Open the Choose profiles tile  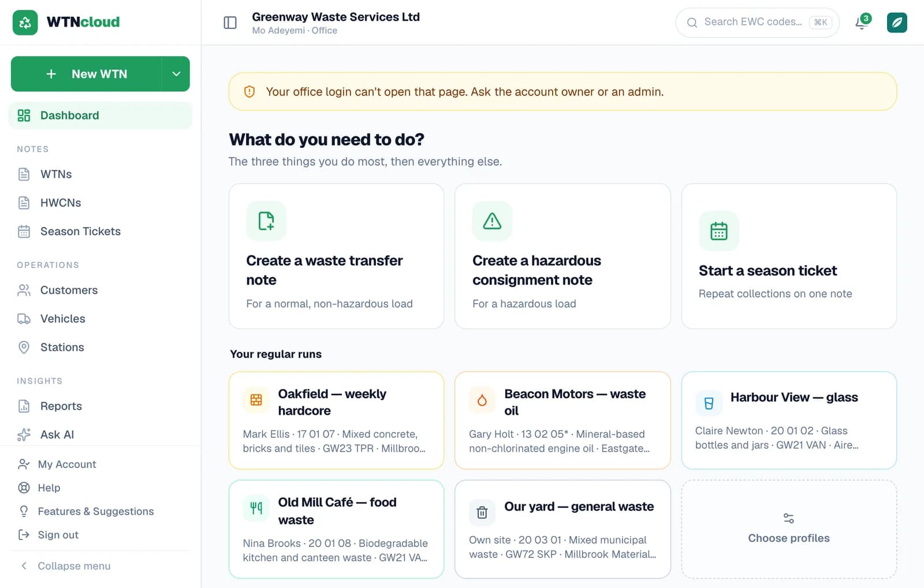tap(789, 529)
